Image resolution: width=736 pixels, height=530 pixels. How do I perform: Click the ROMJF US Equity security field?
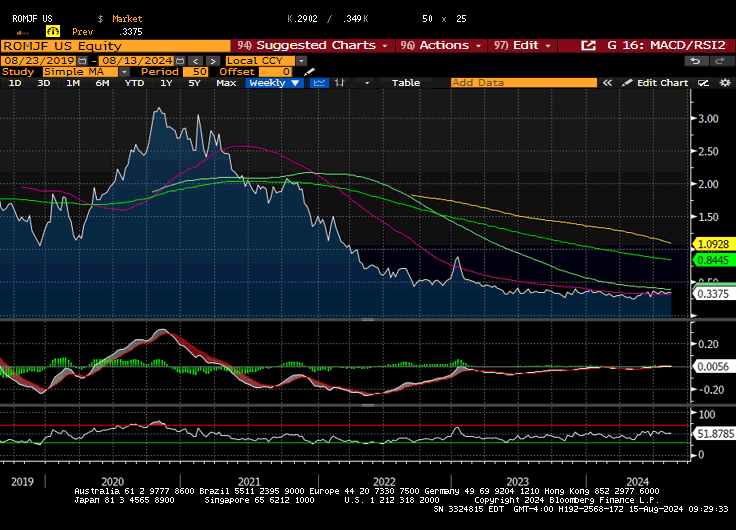click(x=115, y=46)
